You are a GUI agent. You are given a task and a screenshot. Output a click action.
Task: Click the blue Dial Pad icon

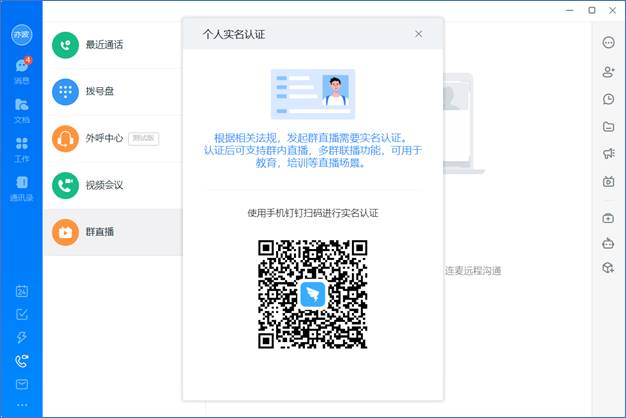point(65,91)
